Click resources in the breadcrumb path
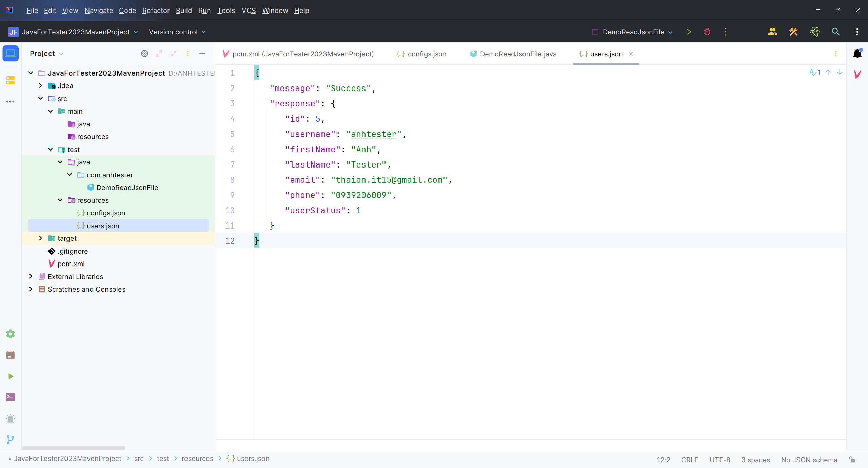 pyautogui.click(x=197, y=459)
